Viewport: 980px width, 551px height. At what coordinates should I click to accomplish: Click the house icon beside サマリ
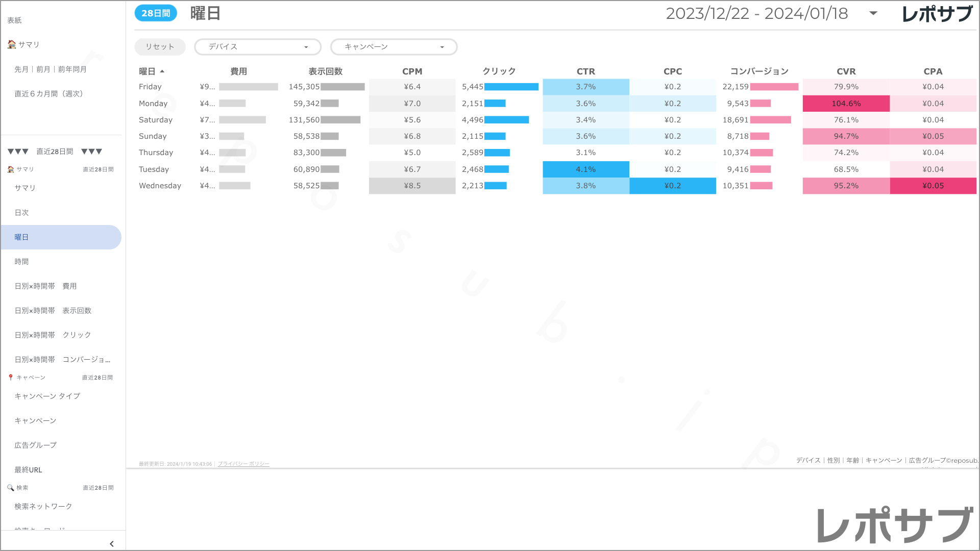tap(11, 44)
